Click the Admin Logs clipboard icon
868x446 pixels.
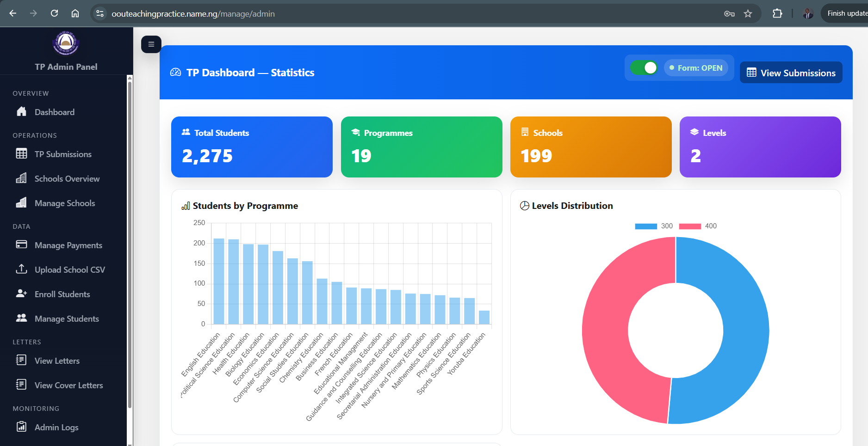pos(21,427)
